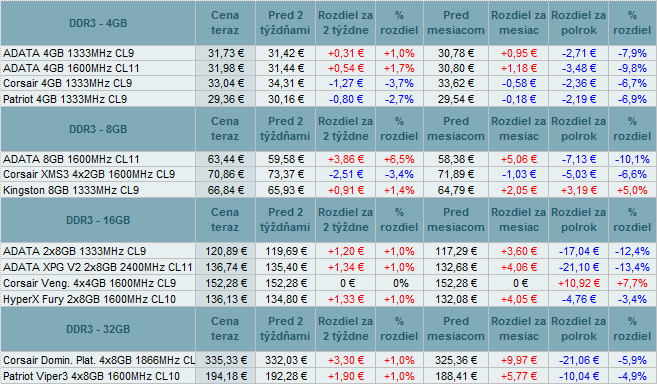Click the 335,33 € current price cell
The image size is (657, 384).
point(225,361)
